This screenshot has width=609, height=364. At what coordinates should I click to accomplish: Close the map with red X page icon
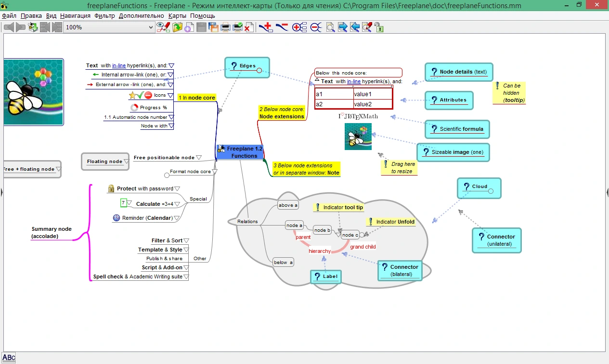click(248, 27)
